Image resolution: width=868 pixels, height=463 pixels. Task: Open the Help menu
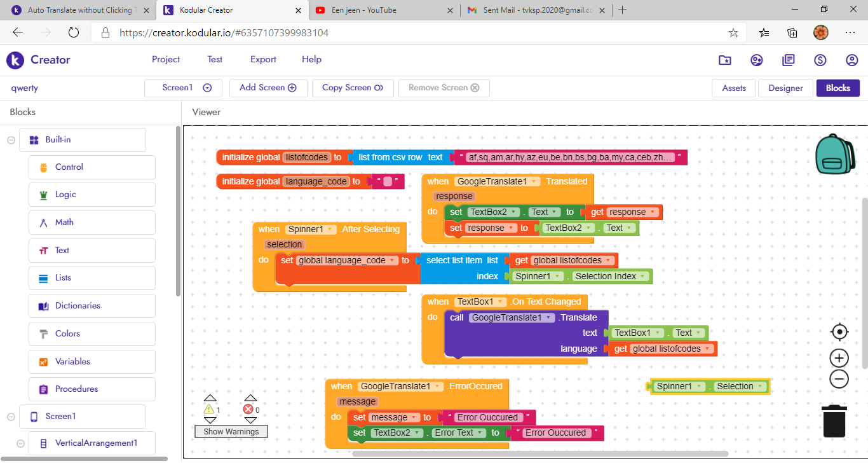[x=311, y=59]
